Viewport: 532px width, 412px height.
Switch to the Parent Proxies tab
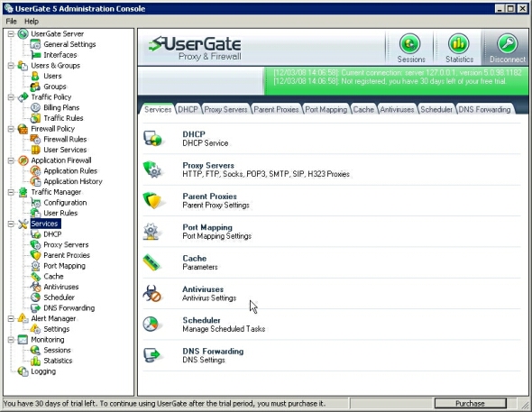(276, 109)
